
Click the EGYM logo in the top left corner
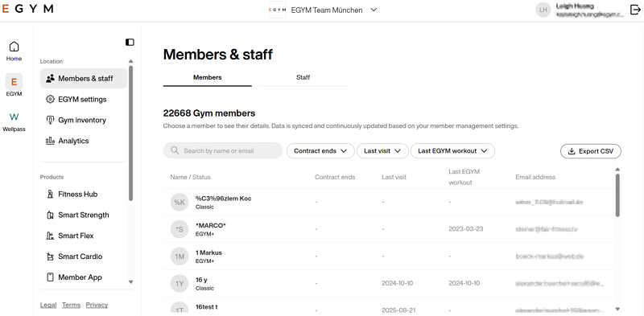point(28,9)
